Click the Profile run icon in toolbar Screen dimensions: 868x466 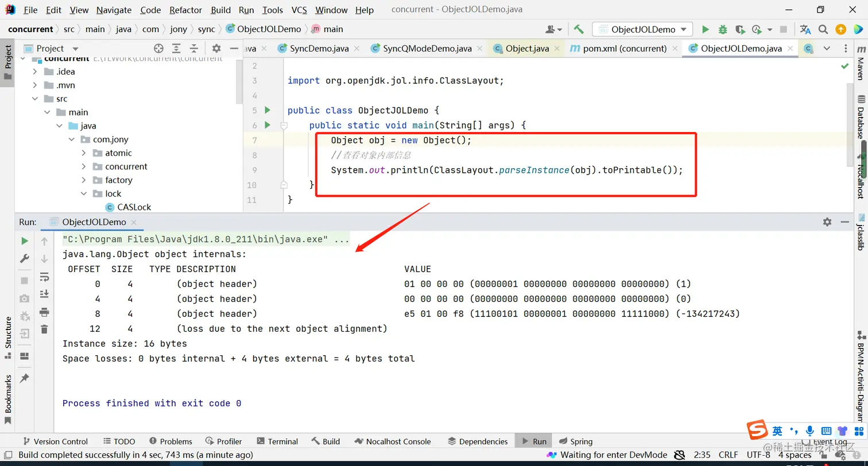coord(757,29)
